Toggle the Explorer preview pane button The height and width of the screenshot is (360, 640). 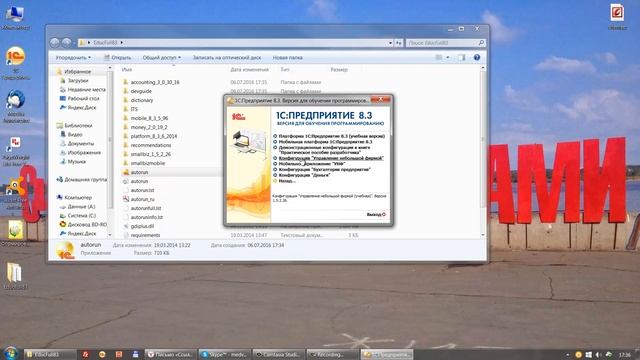coord(461,58)
